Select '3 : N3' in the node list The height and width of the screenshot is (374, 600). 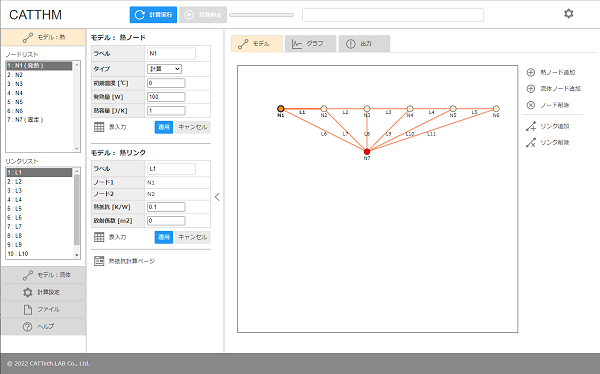pyautogui.click(x=39, y=84)
